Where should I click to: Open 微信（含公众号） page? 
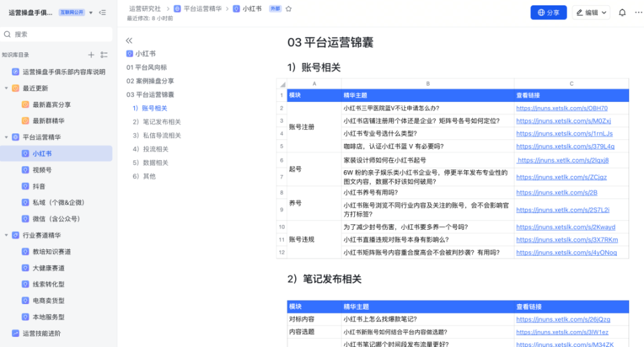(56, 219)
